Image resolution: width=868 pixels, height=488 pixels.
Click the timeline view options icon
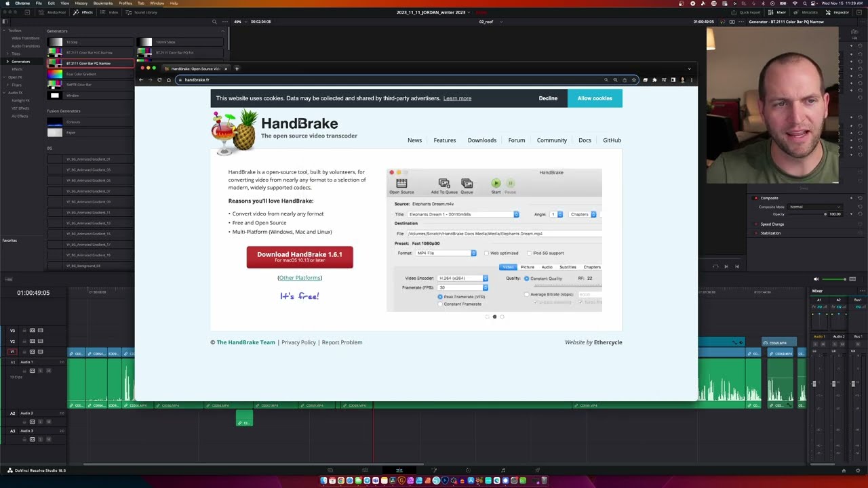(x=8, y=279)
